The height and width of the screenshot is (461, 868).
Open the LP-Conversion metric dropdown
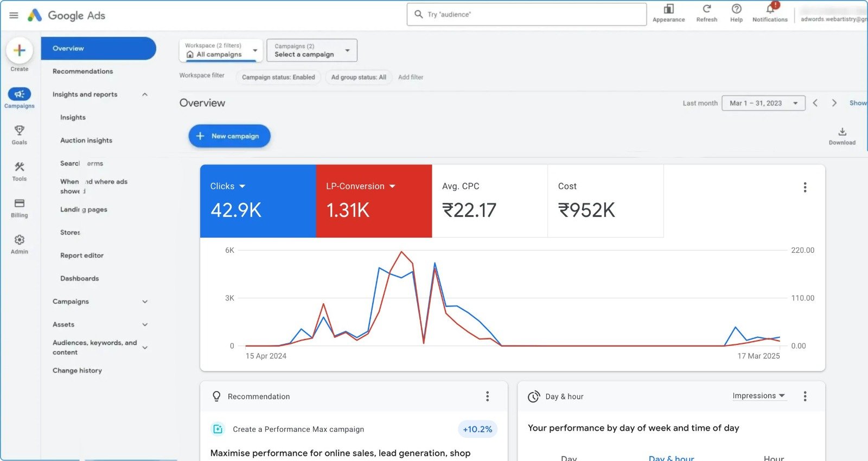392,186
